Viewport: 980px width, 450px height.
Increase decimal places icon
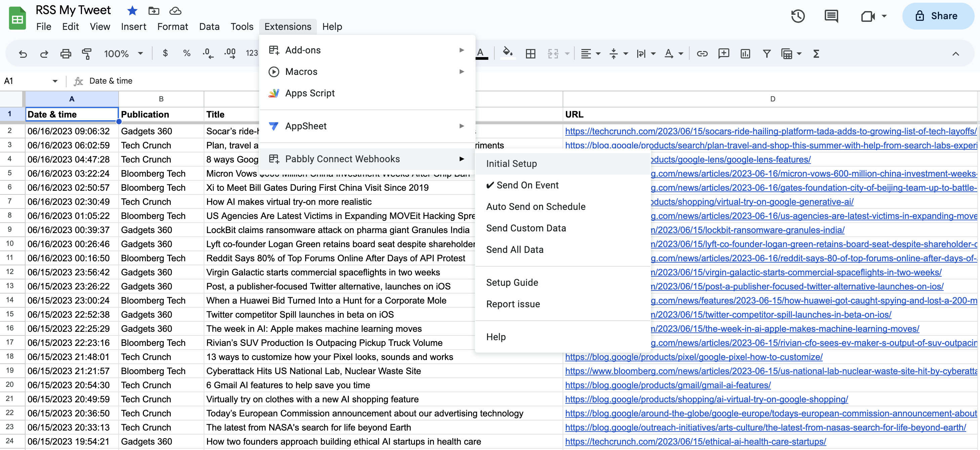[x=230, y=53]
